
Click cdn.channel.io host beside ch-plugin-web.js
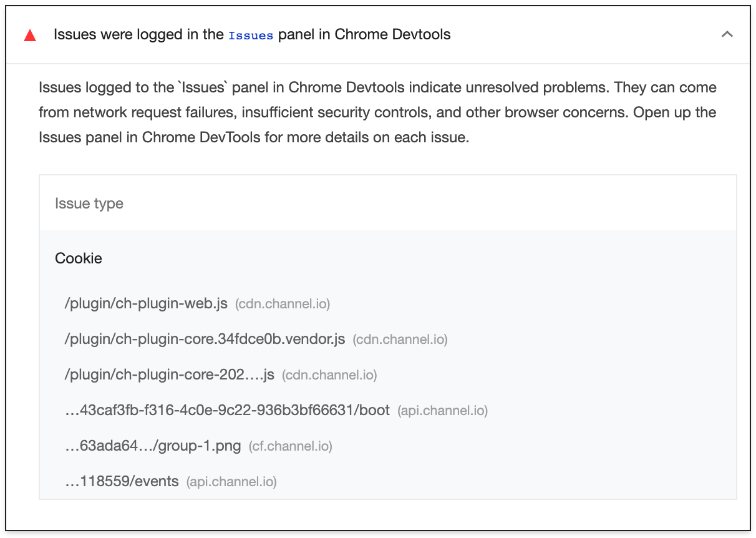click(283, 305)
